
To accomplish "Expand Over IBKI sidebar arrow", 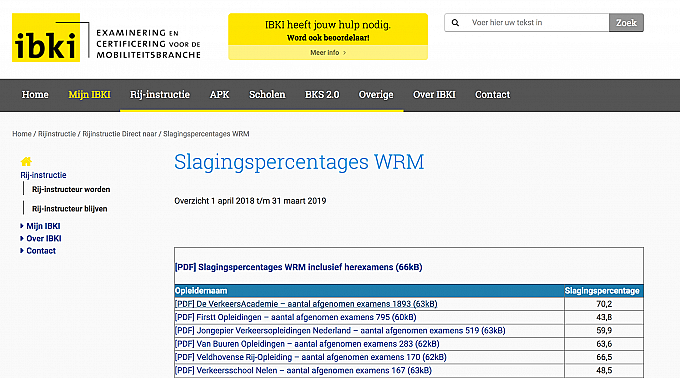I will pos(22,238).
